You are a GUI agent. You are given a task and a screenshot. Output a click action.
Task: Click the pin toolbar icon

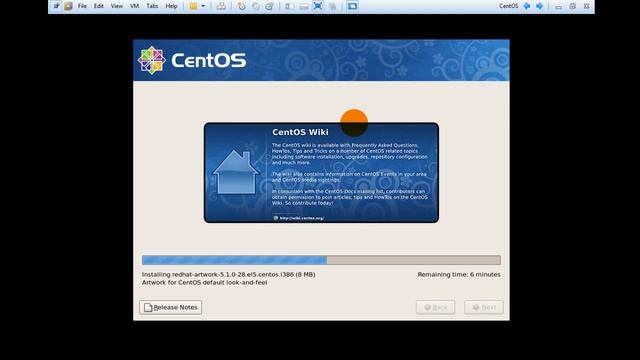[56, 6]
